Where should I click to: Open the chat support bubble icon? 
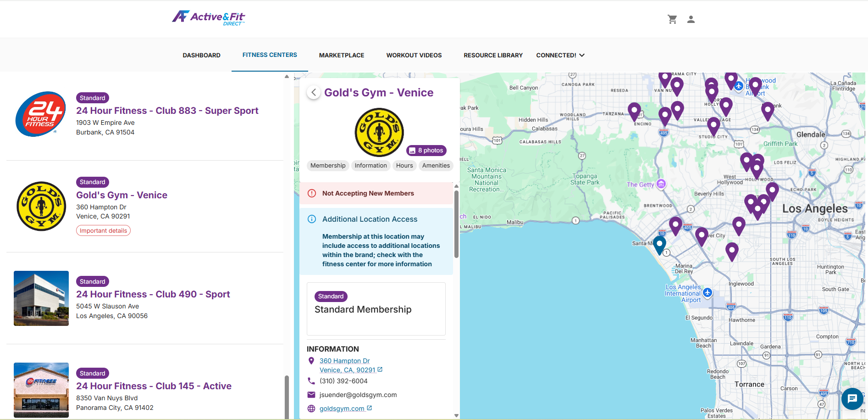pyautogui.click(x=852, y=398)
